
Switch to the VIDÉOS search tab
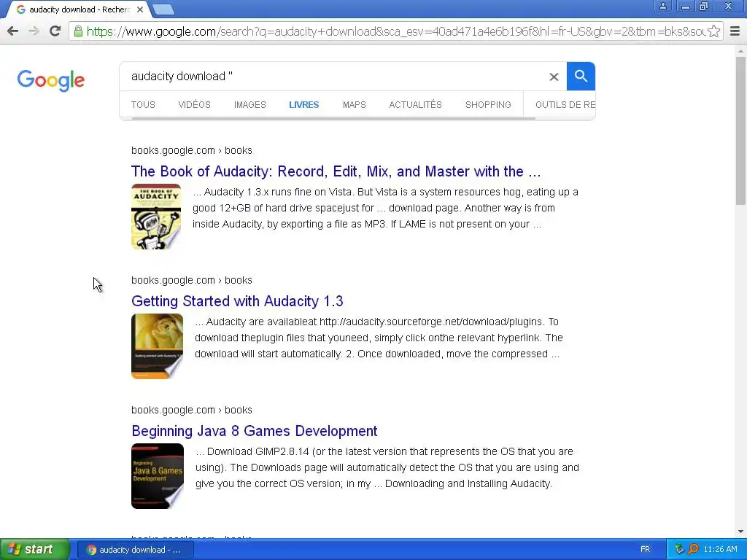pyautogui.click(x=194, y=105)
